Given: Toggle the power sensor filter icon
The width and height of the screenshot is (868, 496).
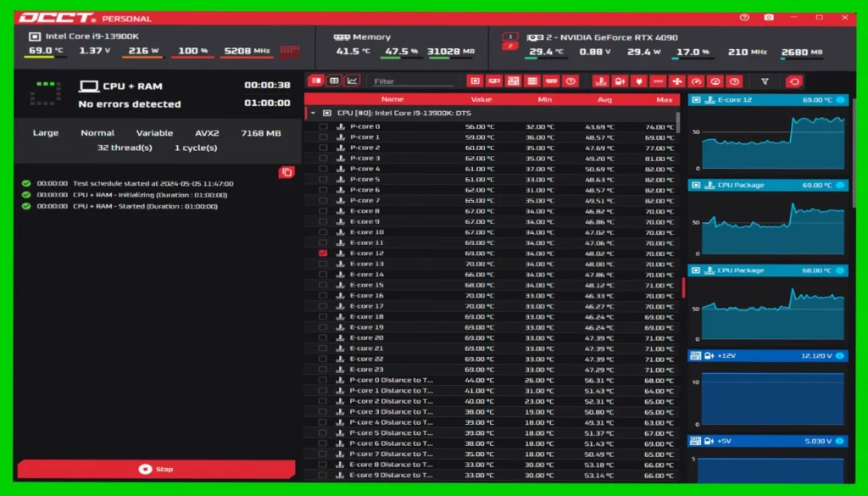Looking at the screenshot, I should (x=639, y=81).
